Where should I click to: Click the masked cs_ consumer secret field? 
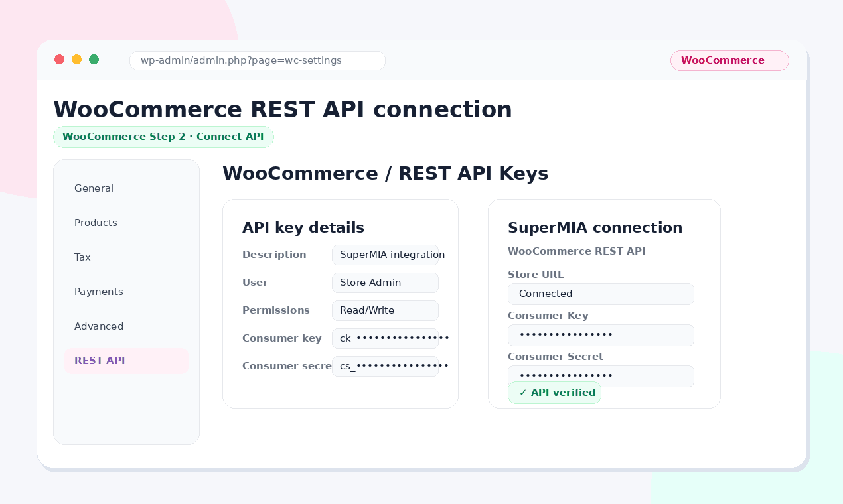(x=385, y=366)
